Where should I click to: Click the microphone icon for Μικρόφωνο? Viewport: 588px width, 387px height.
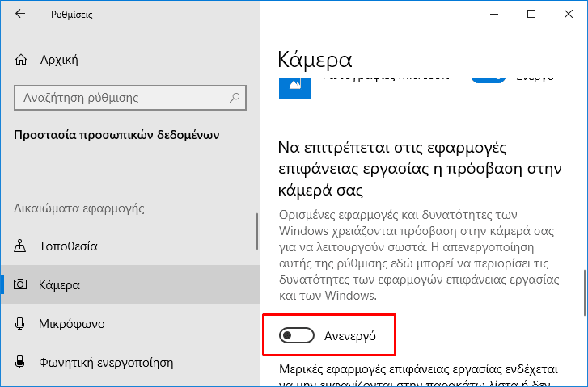20,323
